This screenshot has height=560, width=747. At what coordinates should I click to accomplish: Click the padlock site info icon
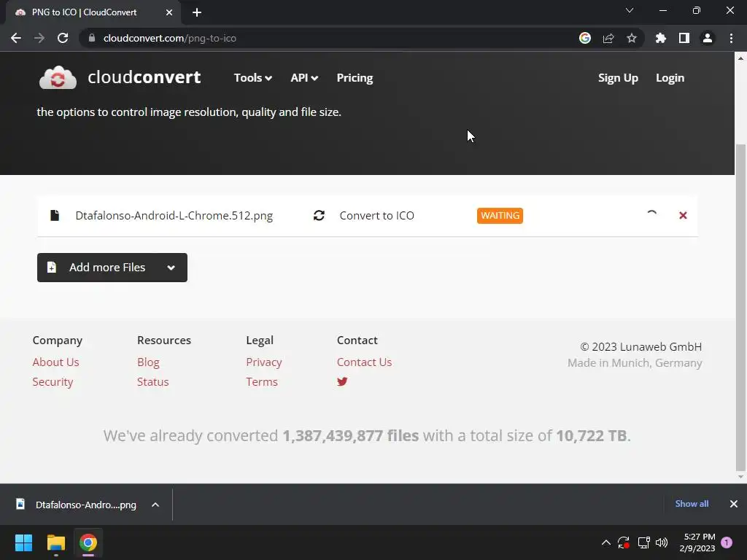[x=92, y=38]
